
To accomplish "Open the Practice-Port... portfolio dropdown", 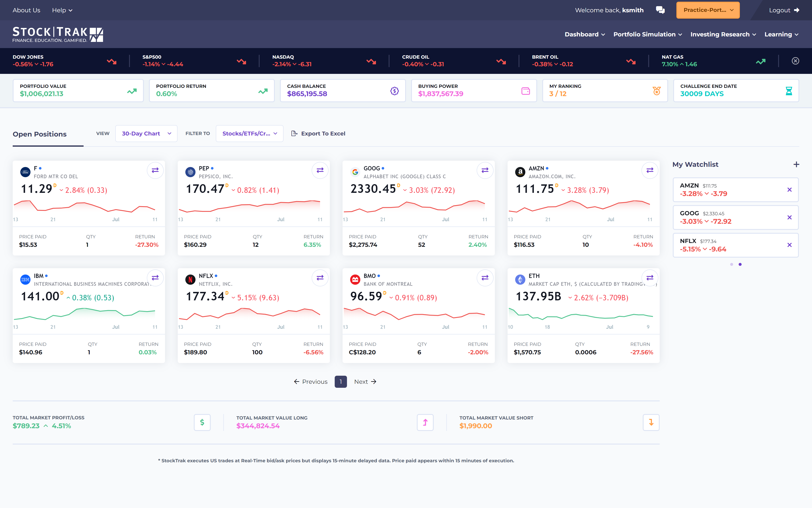I will (708, 10).
